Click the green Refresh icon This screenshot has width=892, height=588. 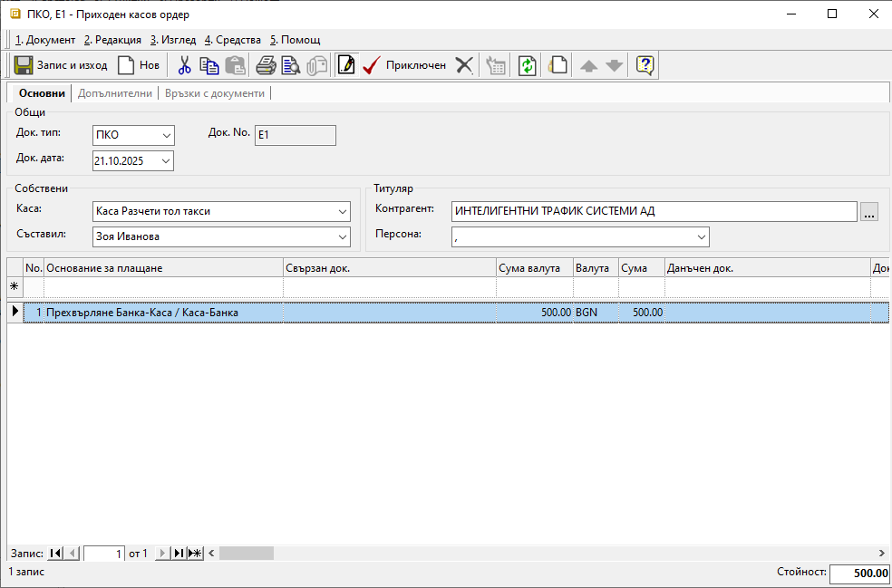[x=527, y=65]
